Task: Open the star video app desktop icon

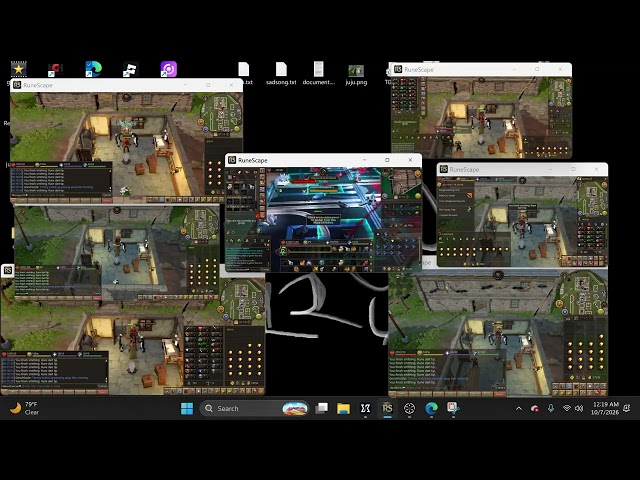Action: point(18,69)
